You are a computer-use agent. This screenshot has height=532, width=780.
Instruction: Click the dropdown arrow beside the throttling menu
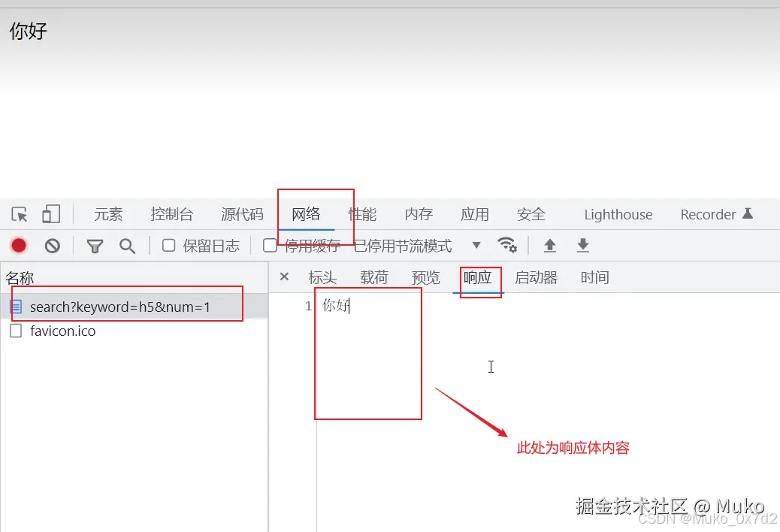[476, 245]
